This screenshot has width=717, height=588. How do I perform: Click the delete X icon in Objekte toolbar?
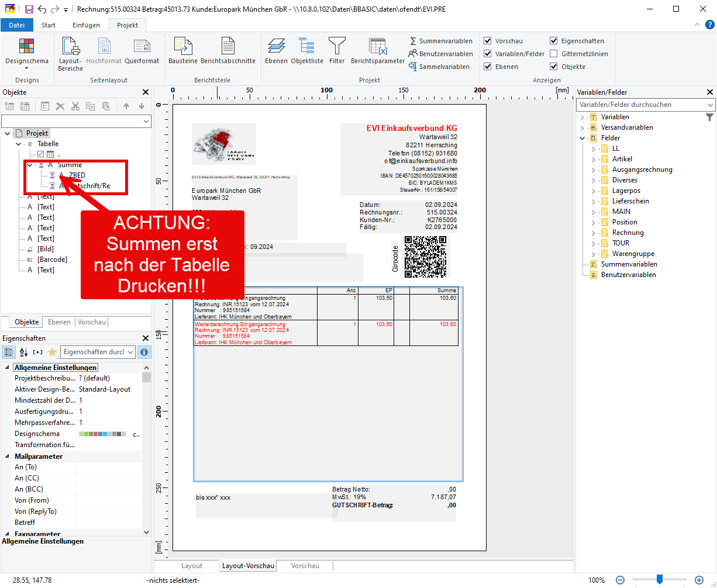click(60, 106)
